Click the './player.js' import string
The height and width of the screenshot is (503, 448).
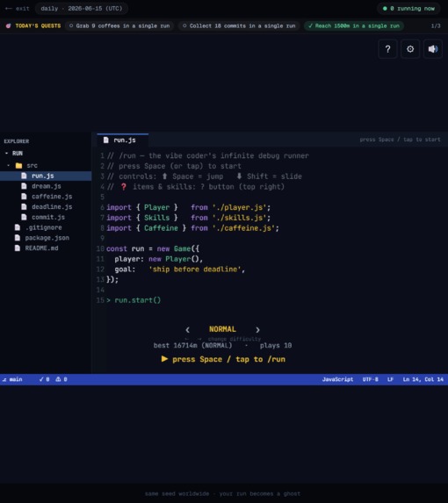pyautogui.click(x=239, y=207)
